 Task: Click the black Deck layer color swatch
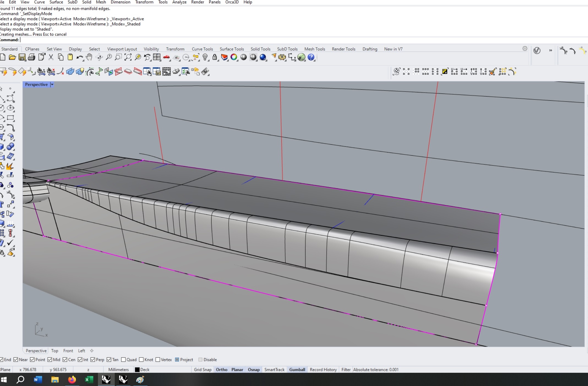point(137,370)
